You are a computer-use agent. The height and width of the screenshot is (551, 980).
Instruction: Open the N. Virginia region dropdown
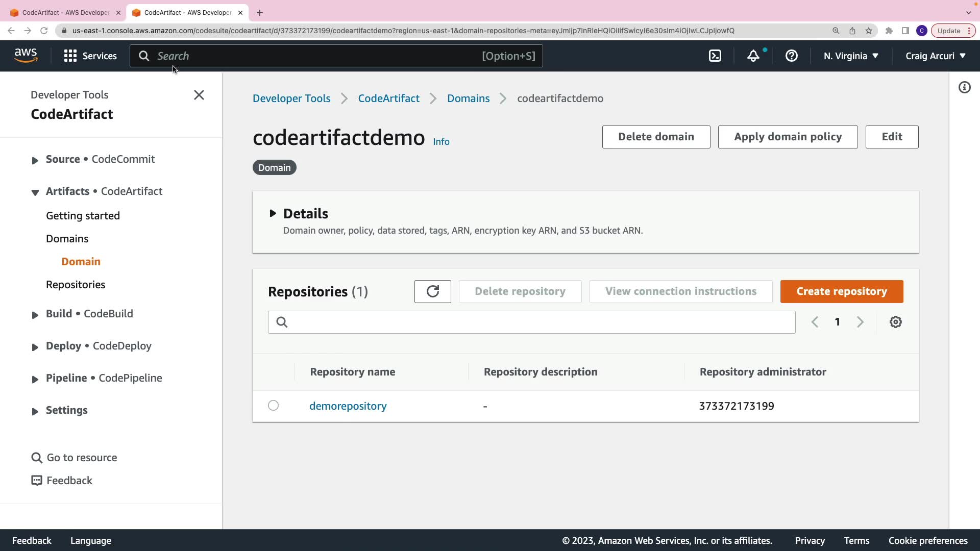(851, 56)
